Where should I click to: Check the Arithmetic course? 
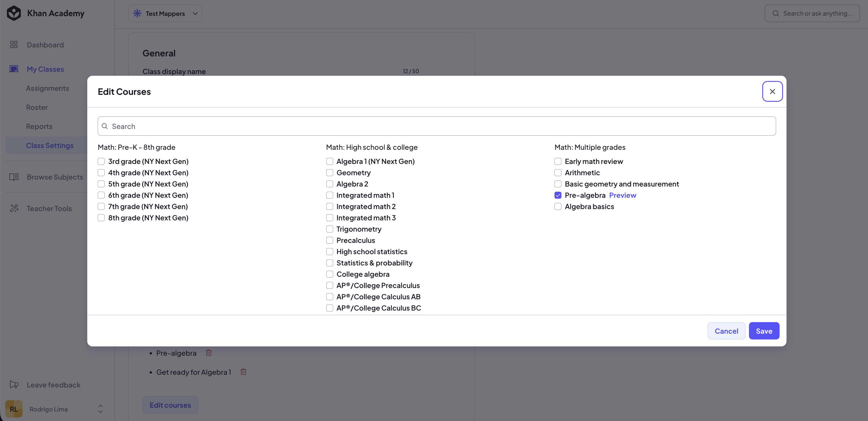(x=558, y=172)
